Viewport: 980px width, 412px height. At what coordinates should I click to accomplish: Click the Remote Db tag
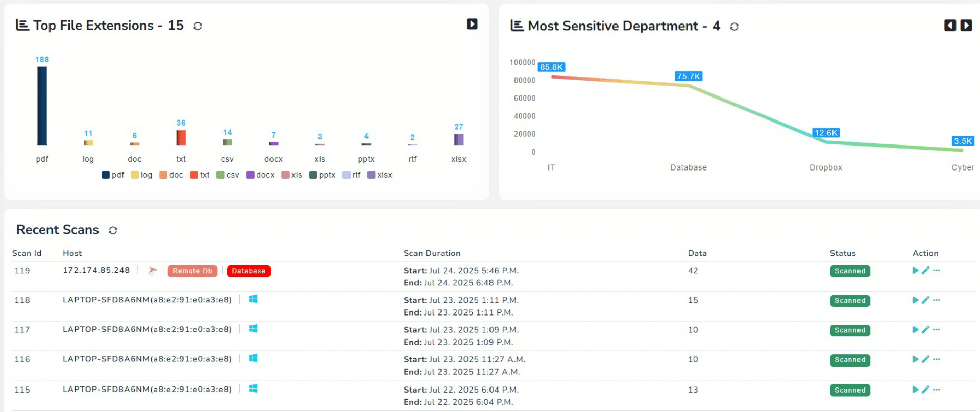click(x=192, y=271)
